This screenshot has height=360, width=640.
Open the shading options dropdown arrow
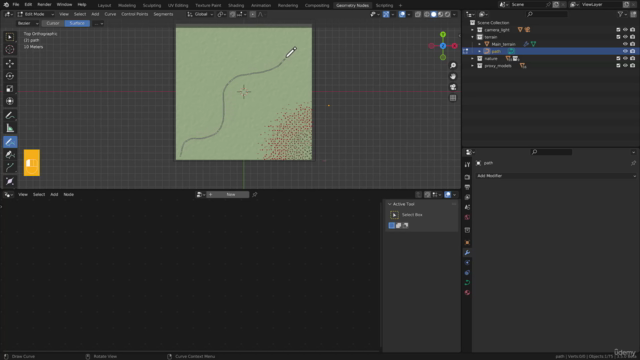coord(454,14)
